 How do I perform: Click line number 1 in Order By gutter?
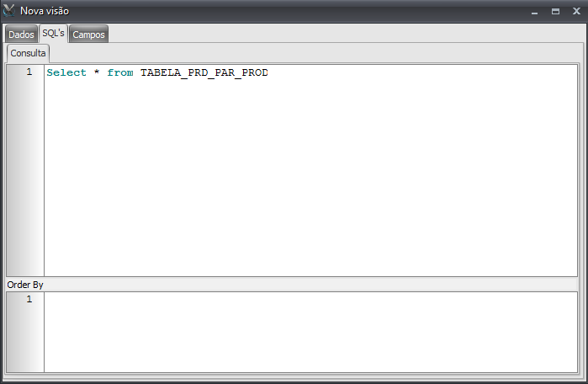29,299
